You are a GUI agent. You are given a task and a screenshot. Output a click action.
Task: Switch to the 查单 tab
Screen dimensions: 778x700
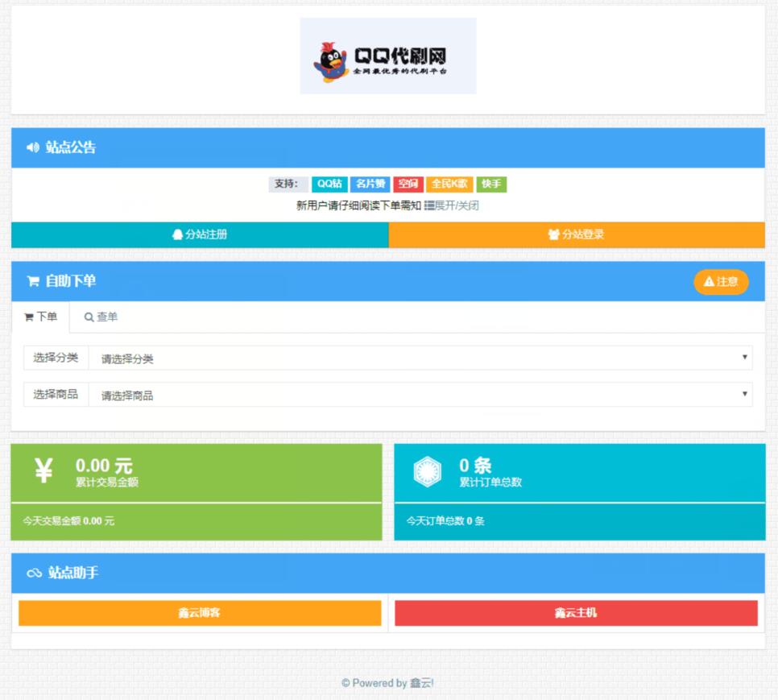coord(101,317)
